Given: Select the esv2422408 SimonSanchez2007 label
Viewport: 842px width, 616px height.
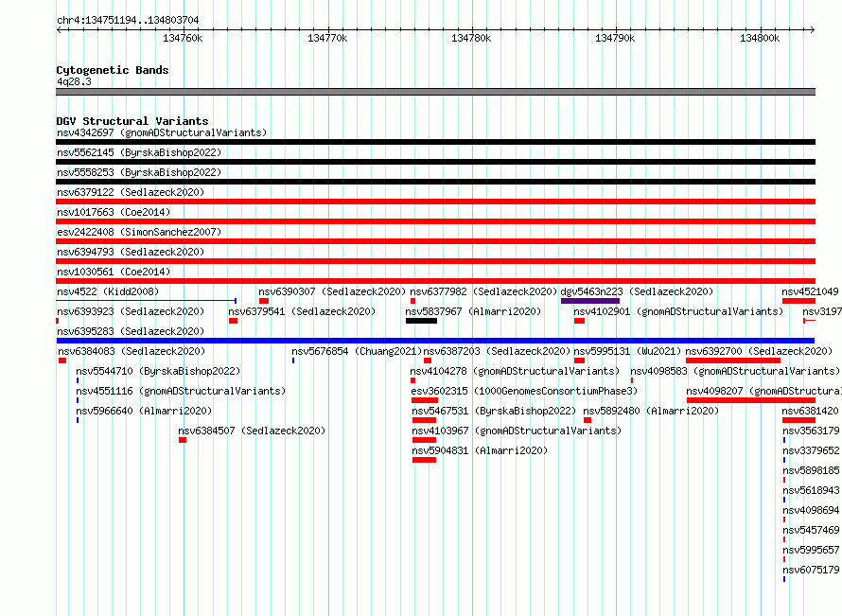Looking at the screenshot, I should [139, 232].
